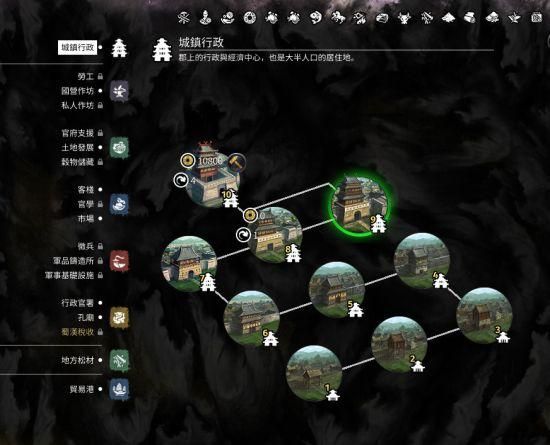The width and height of the screenshot is (550, 445).
Task: Select the 貿易港 building chain
Action: [81, 389]
